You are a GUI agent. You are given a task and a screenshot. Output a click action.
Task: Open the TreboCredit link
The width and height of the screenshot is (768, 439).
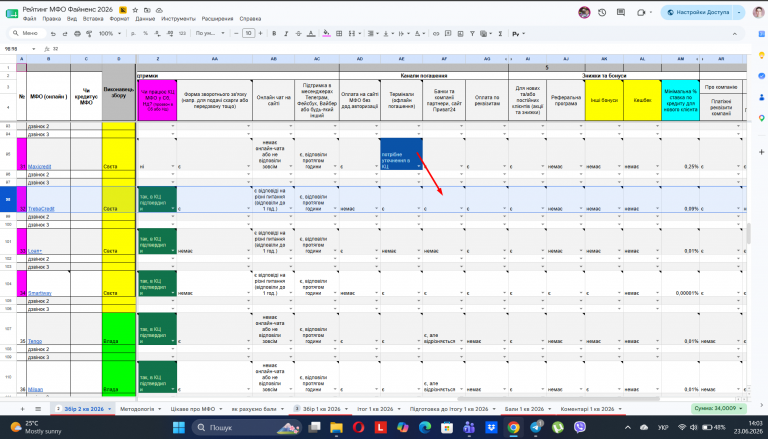click(41, 209)
